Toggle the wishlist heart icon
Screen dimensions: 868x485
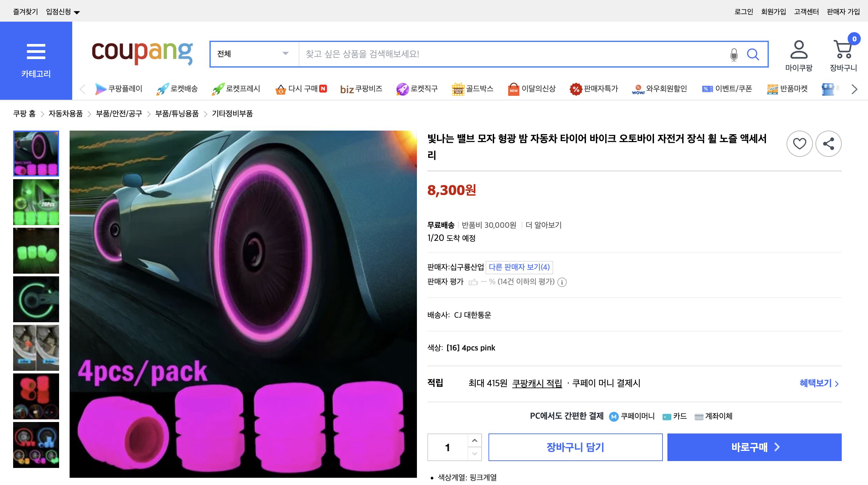coord(799,143)
